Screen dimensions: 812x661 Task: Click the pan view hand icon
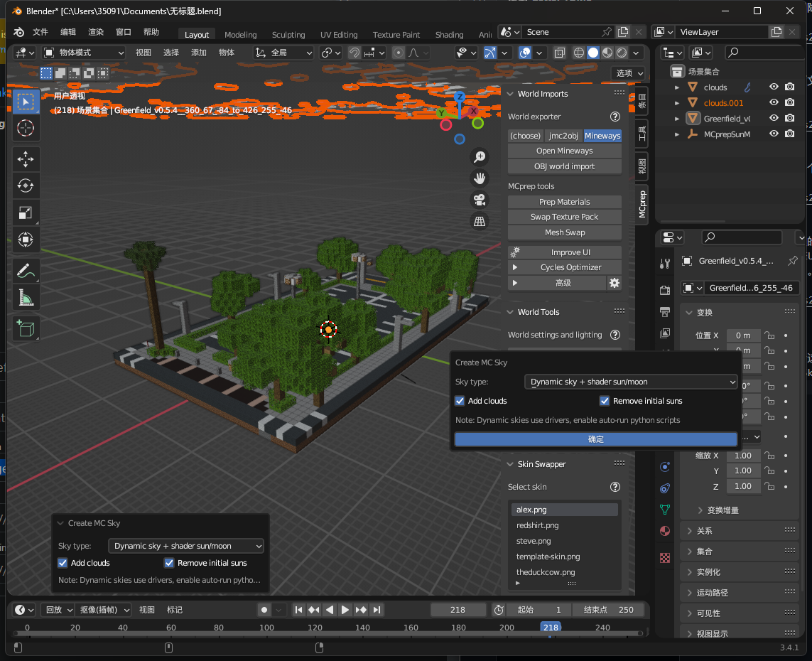[480, 178]
